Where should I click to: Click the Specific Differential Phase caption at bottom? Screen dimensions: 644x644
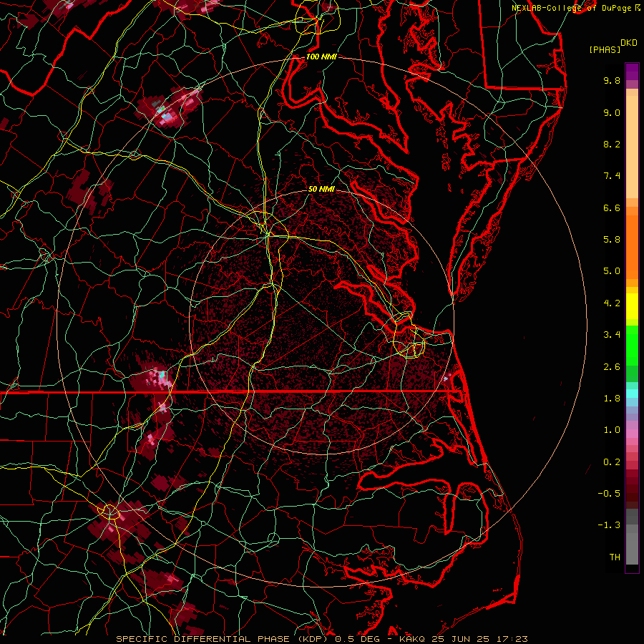coord(321,639)
